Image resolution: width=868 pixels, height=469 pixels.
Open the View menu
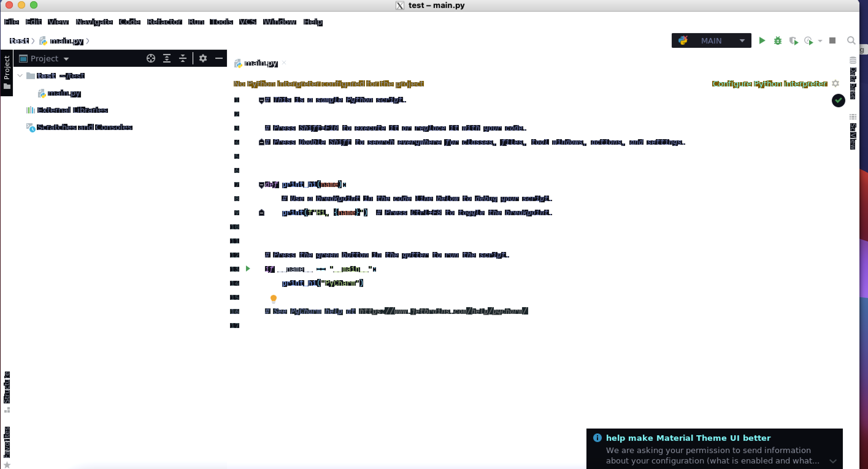pos(58,21)
